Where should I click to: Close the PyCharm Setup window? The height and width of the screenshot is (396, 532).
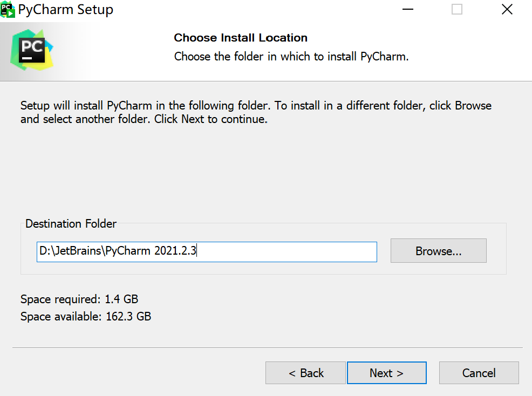click(x=507, y=10)
